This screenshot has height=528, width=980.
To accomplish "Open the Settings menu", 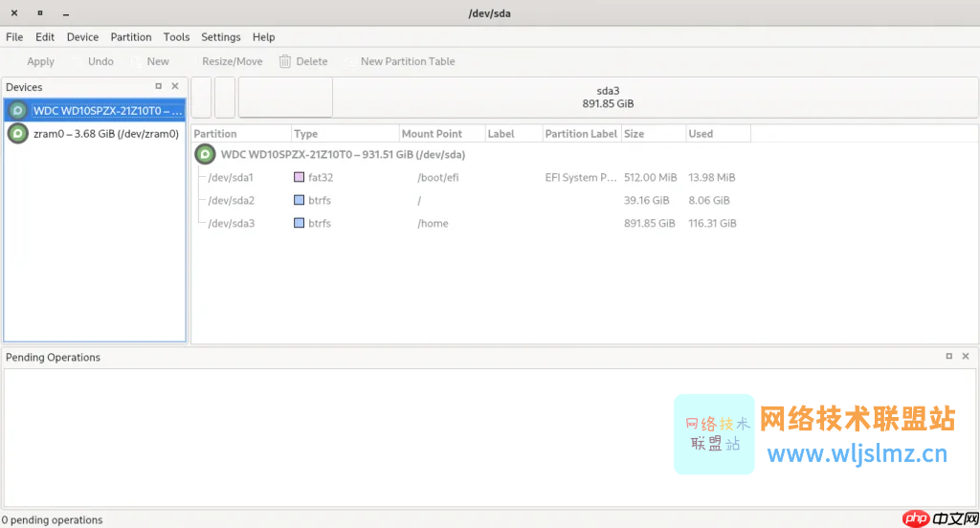I will coord(221,37).
